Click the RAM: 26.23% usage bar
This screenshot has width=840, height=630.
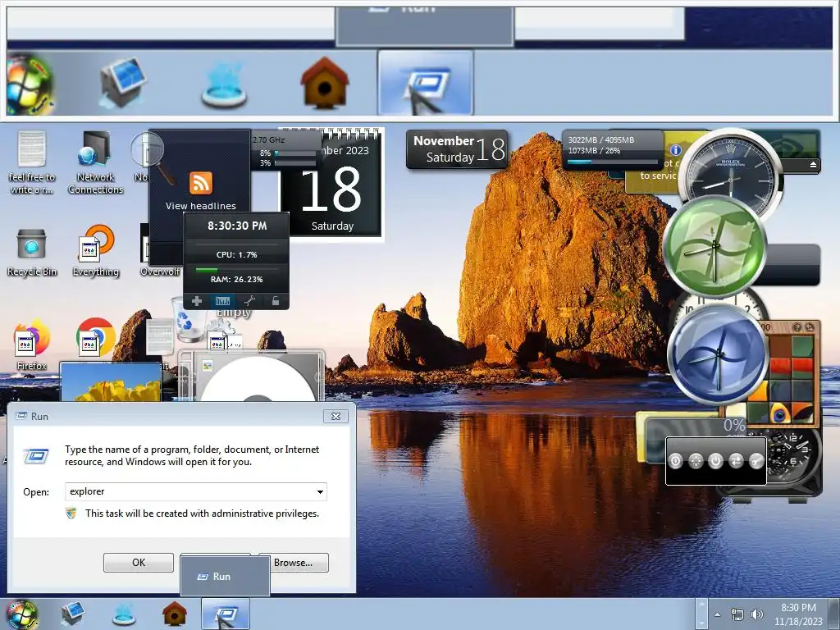point(236,269)
